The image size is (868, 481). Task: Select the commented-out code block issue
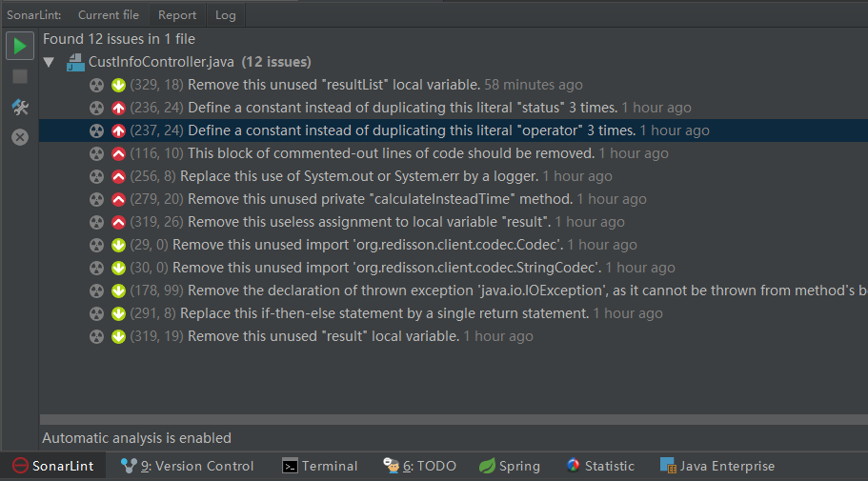391,153
